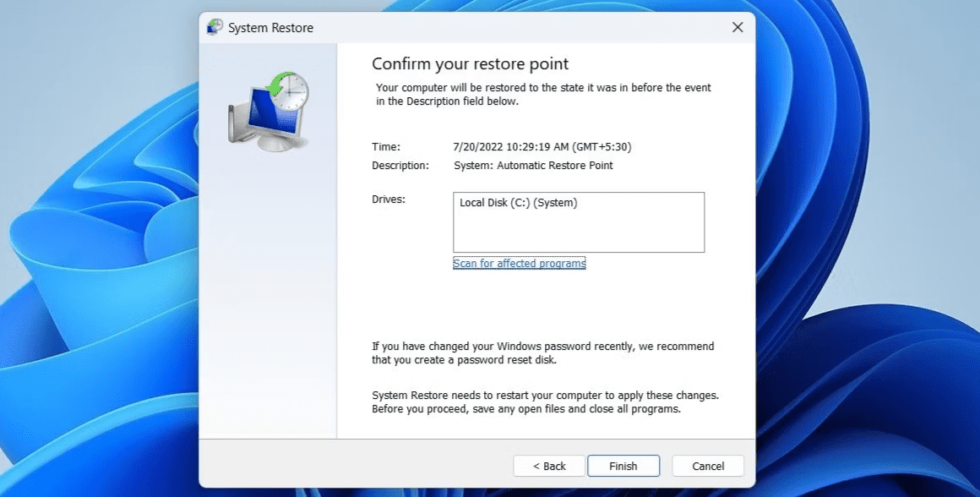Click the Confirm your restore point heading

pos(470,63)
